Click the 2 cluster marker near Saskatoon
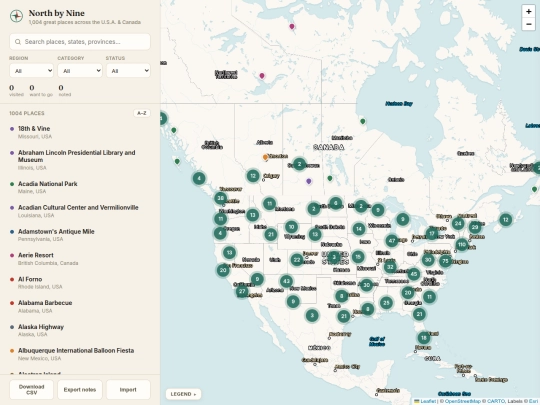 pos(300,164)
